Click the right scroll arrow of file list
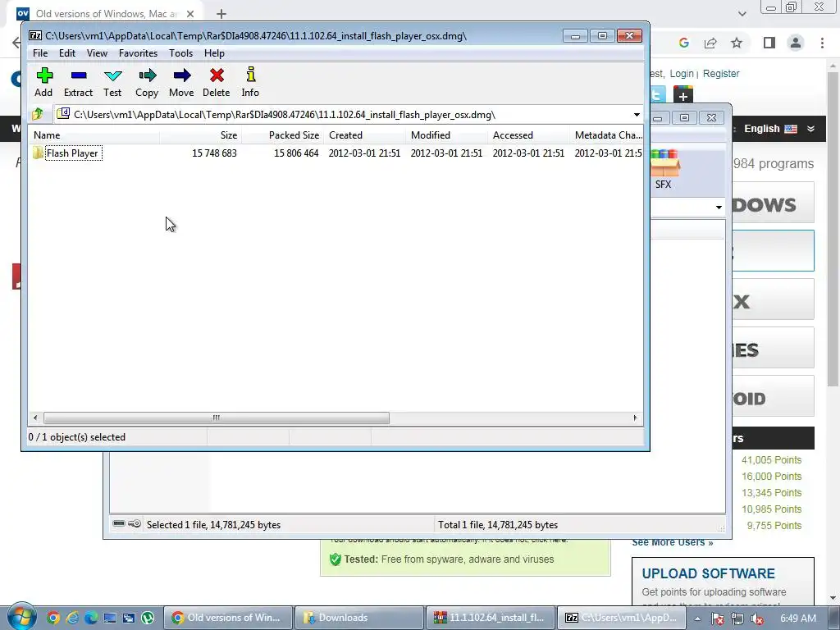Screen dimensions: 840x630 tap(636, 418)
